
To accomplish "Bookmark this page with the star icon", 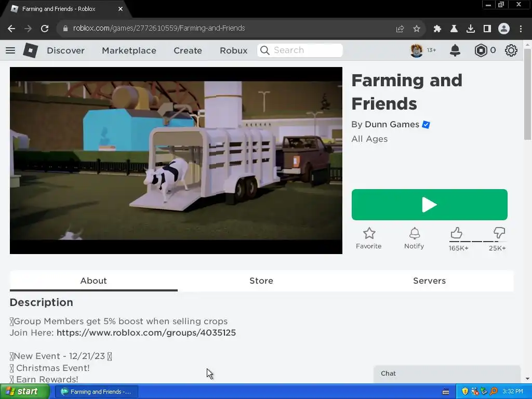I will [417, 29].
